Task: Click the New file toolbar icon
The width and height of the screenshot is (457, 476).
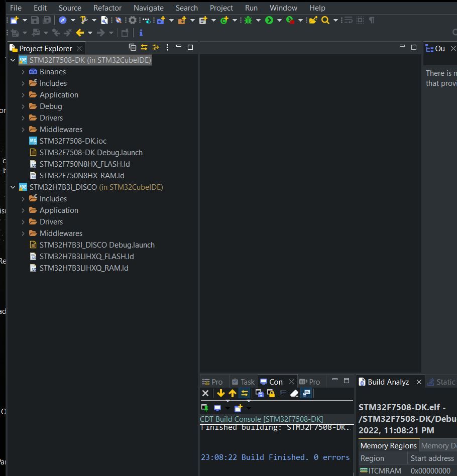Action: 14,21
